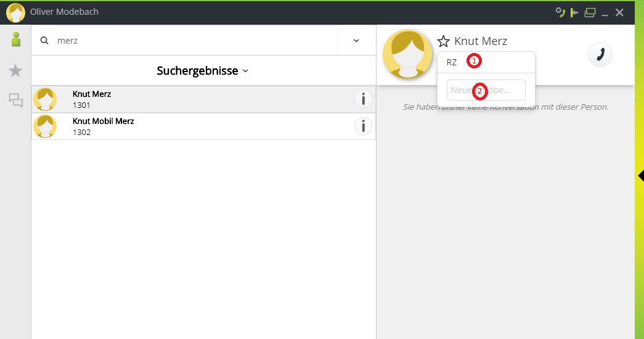This screenshot has width=644, height=339.
Task: Open phone settings gear icon in title bar
Action: [x=560, y=12]
